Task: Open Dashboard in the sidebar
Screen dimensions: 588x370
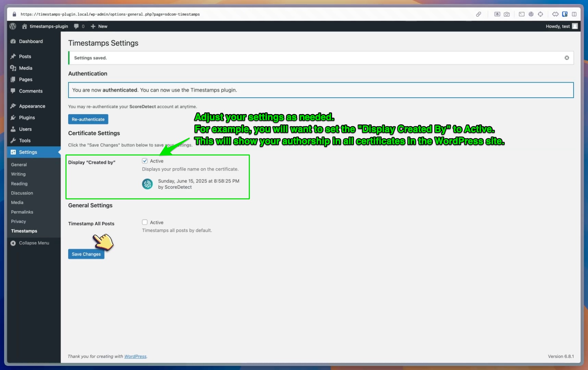Action: (31, 41)
